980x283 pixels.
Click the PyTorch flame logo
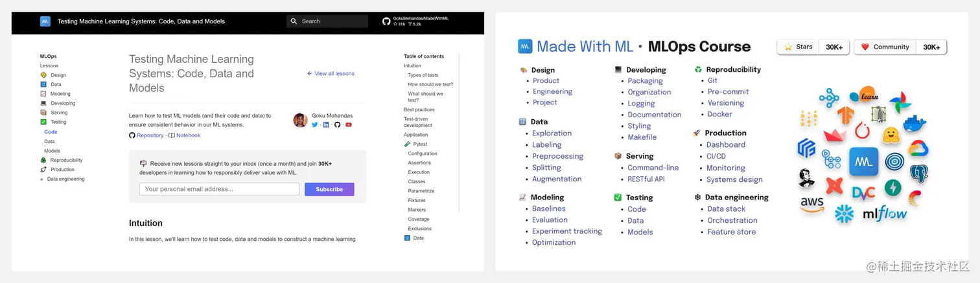(863, 130)
